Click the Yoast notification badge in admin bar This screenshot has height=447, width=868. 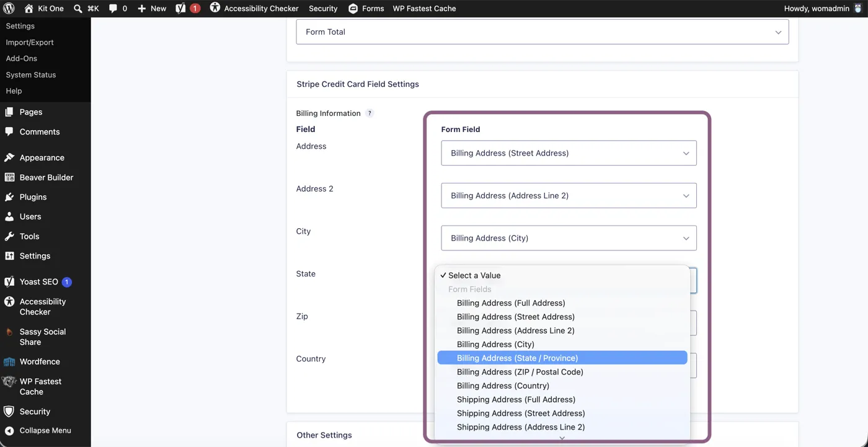195,9
